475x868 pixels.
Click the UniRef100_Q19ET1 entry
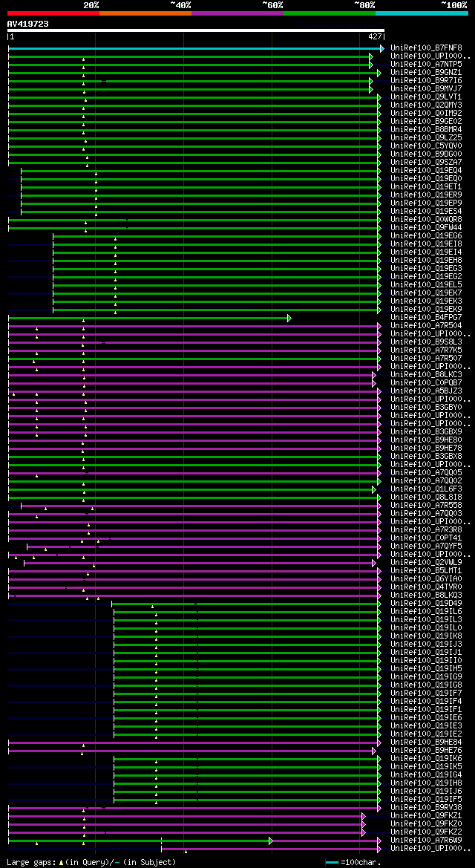click(x=426, y=186)
